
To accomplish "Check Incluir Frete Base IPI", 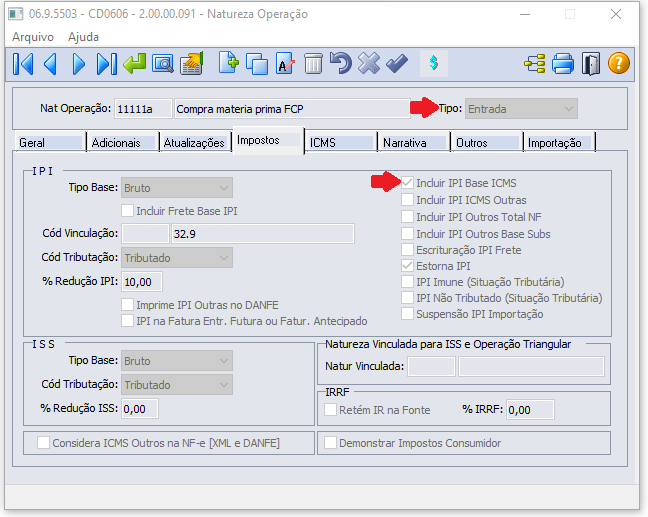I will click(x=127, y=211).
